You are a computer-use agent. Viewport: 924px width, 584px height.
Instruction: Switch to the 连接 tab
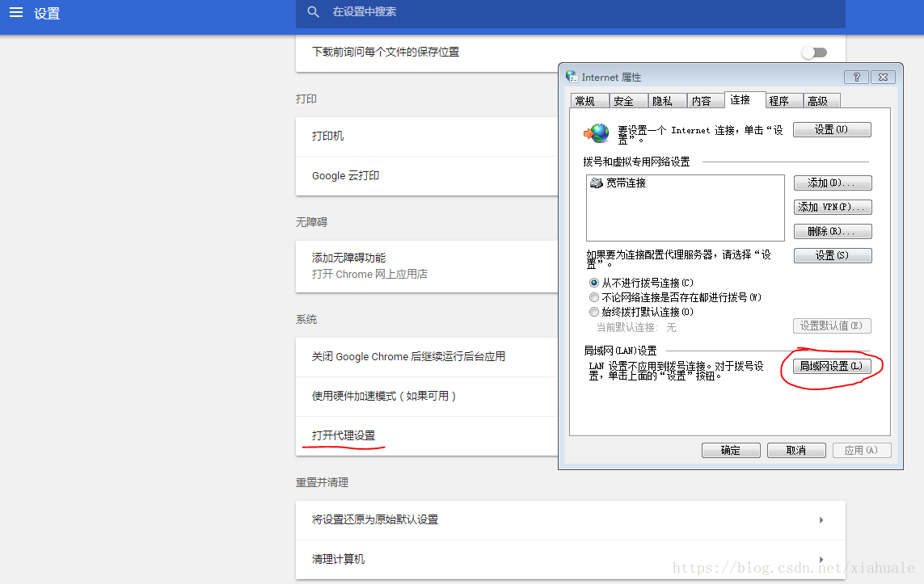[x=745, y=100]
